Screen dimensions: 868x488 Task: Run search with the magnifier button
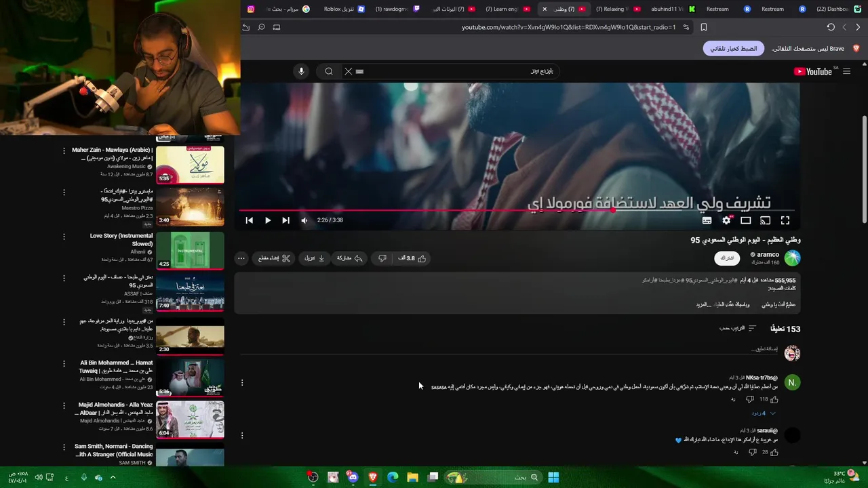(329, 71)
